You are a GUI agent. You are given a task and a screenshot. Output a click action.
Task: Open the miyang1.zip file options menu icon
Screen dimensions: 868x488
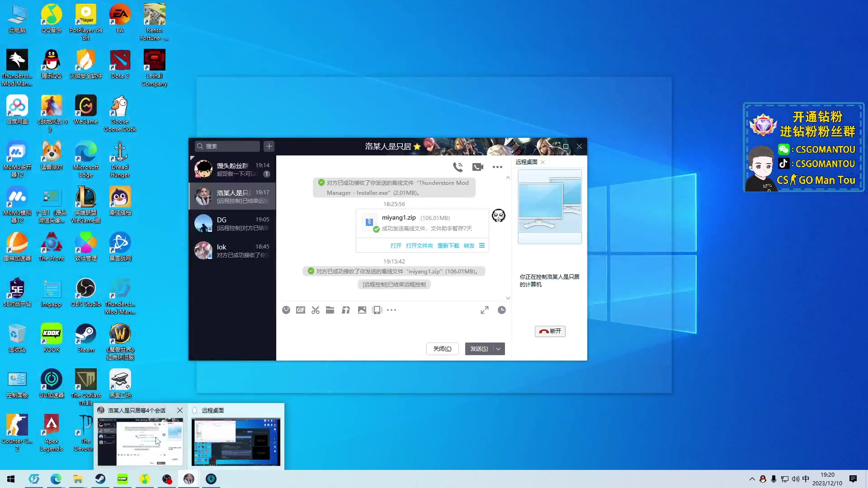coord(482,246)
